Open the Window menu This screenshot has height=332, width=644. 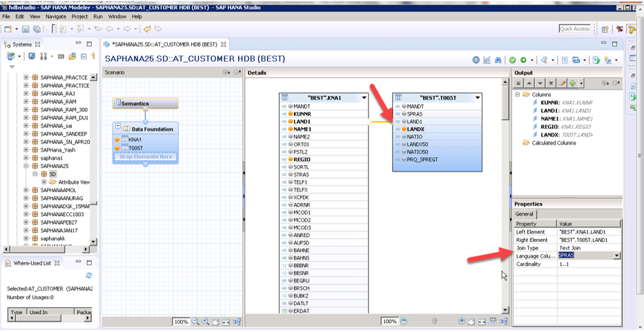pyautogui.click(x=117, y=17)
